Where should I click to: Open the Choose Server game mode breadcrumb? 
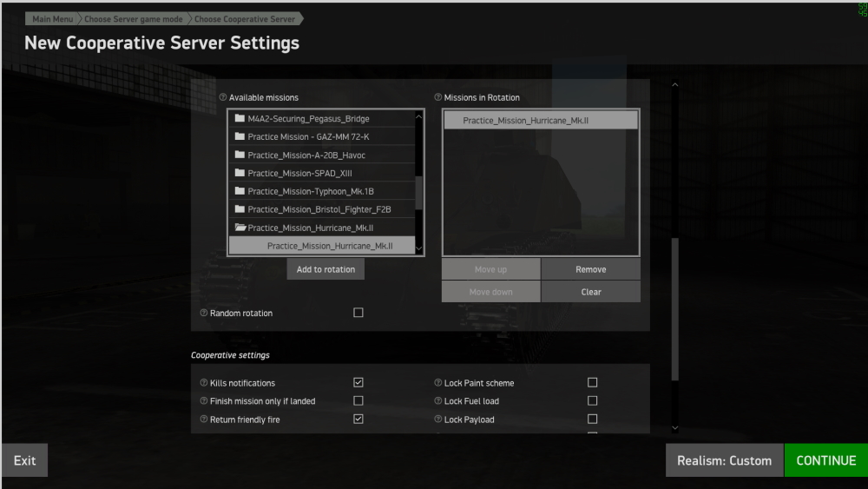(133, 19)
